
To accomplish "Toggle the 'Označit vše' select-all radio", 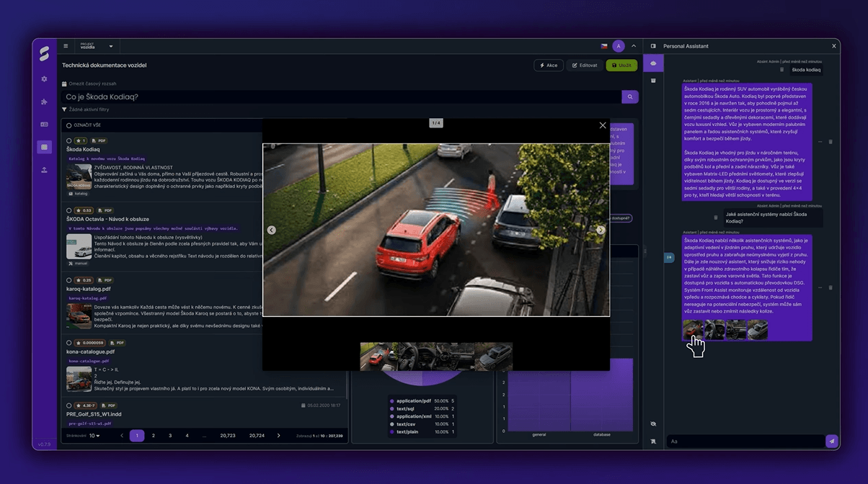I will tap(68, 125).
